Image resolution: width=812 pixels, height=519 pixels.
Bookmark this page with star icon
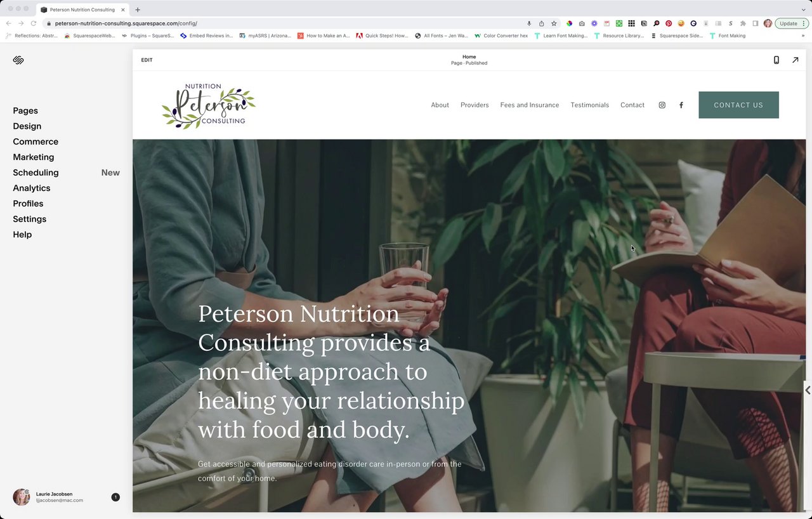[x=554, y=23]
